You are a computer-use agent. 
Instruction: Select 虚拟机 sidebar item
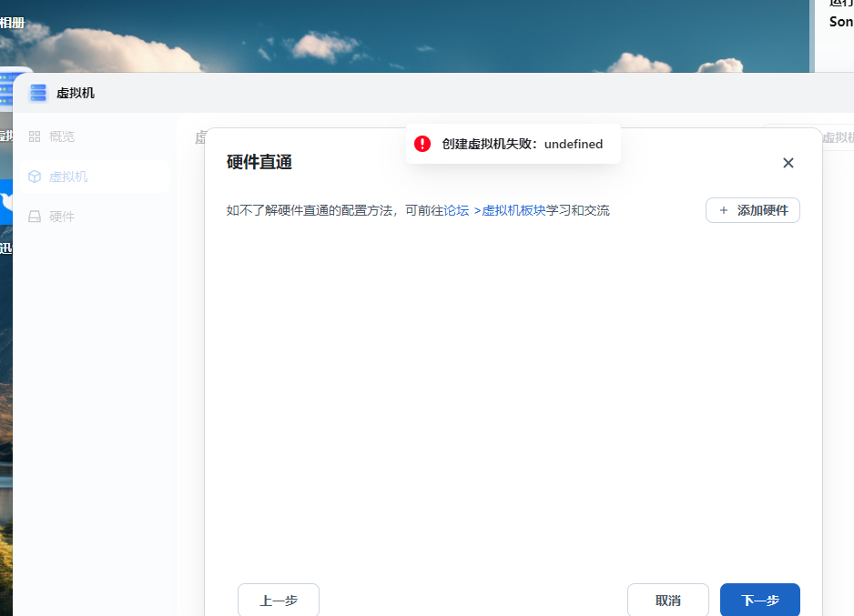(94, 177)
